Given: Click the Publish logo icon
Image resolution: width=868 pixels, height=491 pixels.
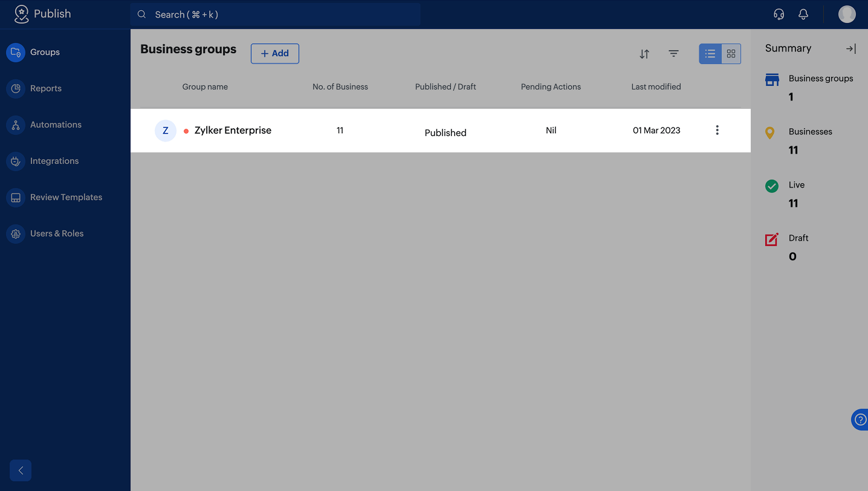Looking at the screenshot, I should coord(22,14).
